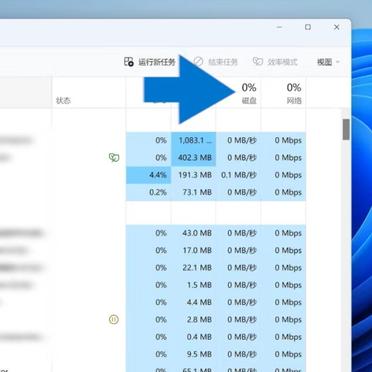Select the 0.2% CPU cell
Viewport: 372px width, 372px height.
tap(148, 192)
